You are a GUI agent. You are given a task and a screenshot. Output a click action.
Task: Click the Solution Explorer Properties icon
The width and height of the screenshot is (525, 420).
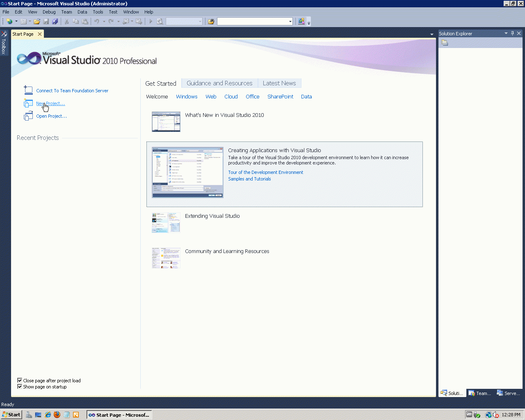(x=445, y=43)
